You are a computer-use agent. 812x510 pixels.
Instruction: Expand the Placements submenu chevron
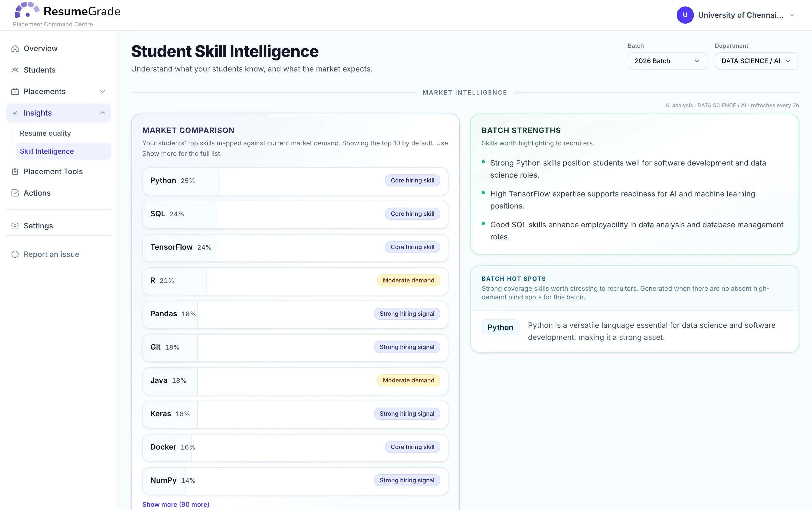coord(103,91)
